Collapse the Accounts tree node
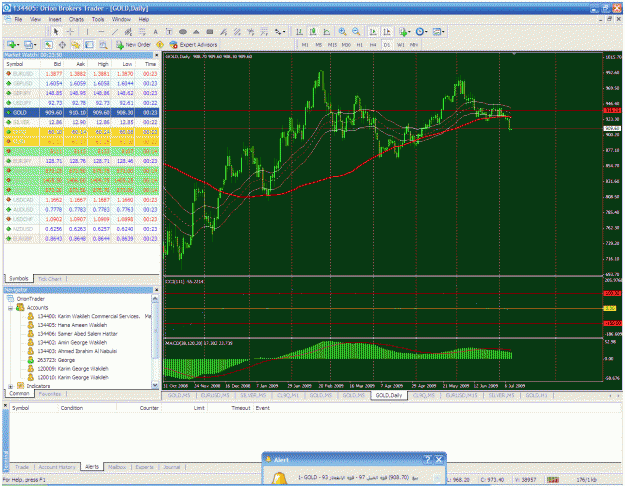The width and height of the screenshot is (625, 486). 11,308
